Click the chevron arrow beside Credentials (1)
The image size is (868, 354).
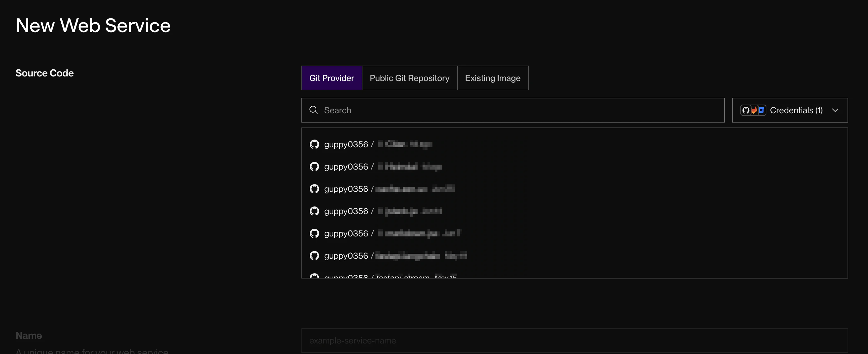(x=835, y=110)
